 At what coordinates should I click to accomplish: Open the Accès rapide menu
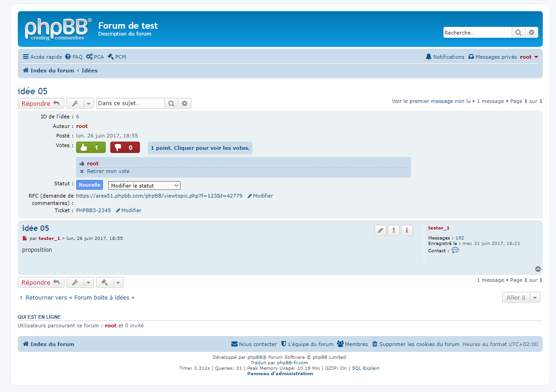click(42, 57)
